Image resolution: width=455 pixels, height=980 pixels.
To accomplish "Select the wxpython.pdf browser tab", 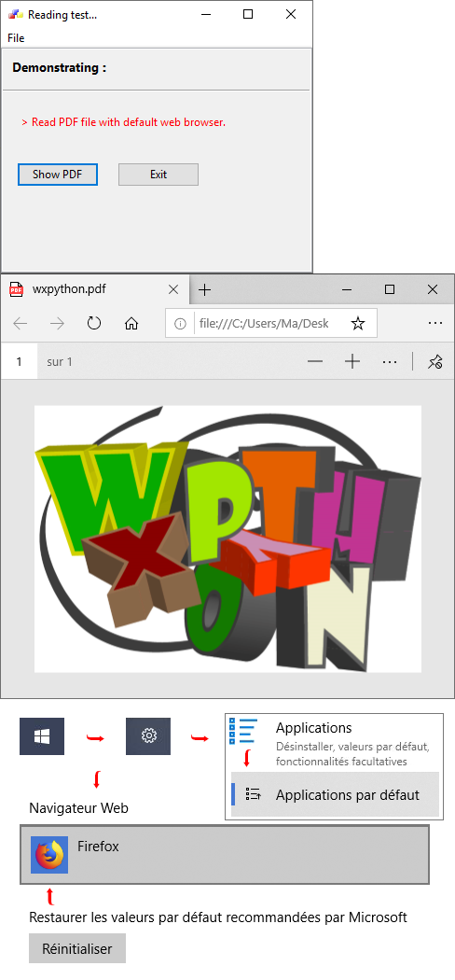I will [95, 289].
